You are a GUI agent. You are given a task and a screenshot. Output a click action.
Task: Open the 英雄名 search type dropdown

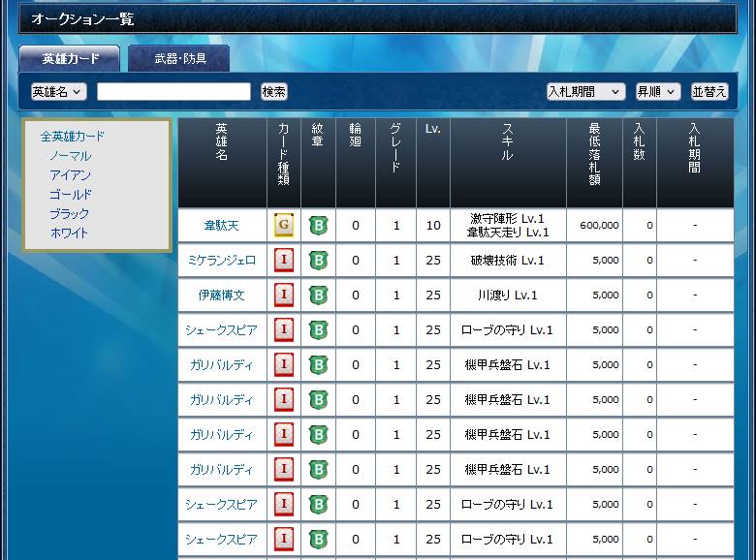pyautogui.click(x=58, y=92)
